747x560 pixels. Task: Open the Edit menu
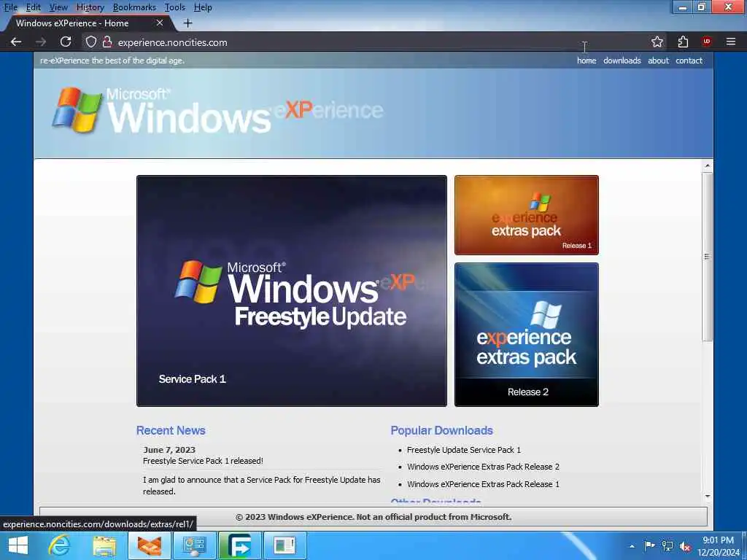pos(34,7)
